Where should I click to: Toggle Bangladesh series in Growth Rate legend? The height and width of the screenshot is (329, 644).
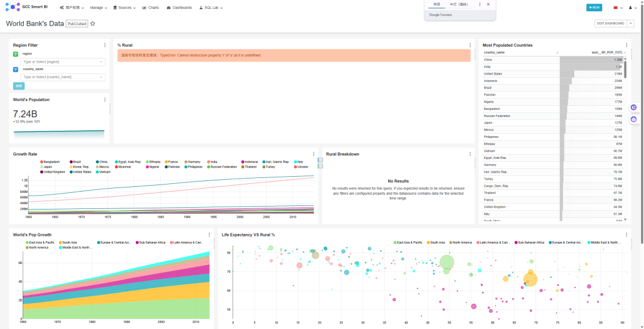coord(49,162)
